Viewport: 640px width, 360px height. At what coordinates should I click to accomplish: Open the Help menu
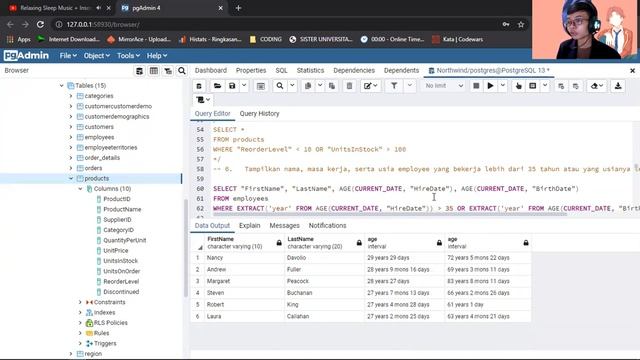click(x=157, y=56)
